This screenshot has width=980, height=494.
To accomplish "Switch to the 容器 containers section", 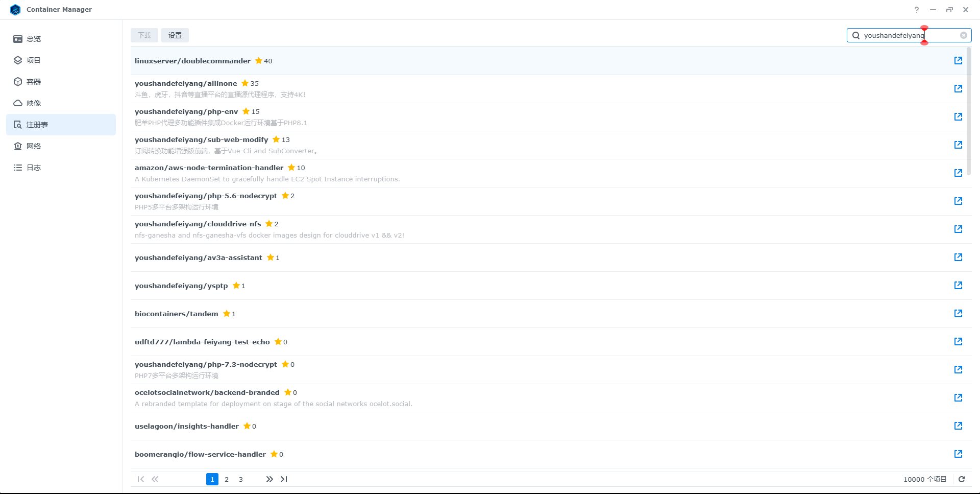I will pyautogui.click(x=34, y=82).
